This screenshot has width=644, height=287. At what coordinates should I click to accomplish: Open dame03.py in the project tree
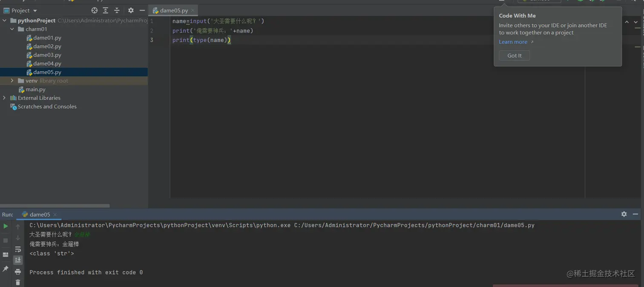pyautogui.click(x=47, y=55)
